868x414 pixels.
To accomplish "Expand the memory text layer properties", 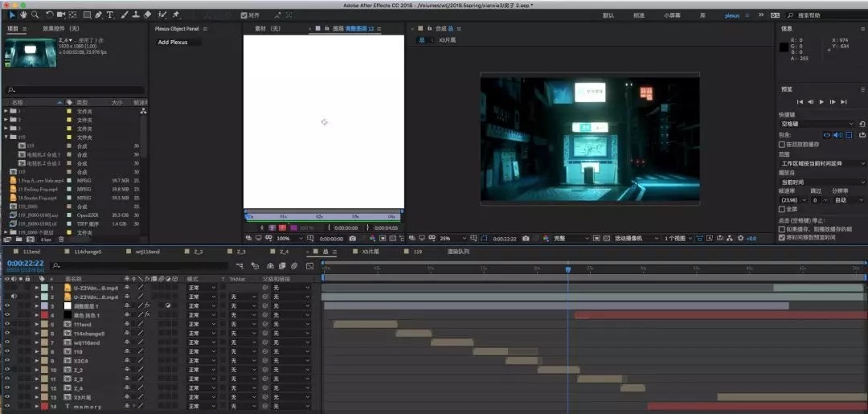I will 36,407.
